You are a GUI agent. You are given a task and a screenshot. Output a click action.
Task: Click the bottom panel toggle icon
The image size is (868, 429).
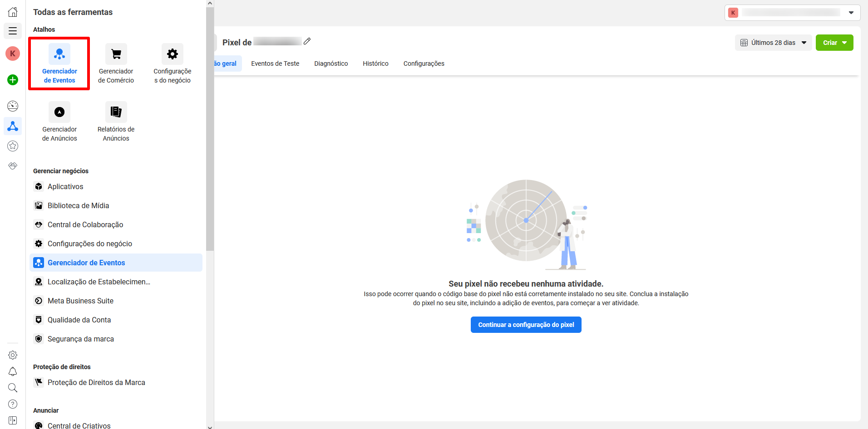point(13,420)
